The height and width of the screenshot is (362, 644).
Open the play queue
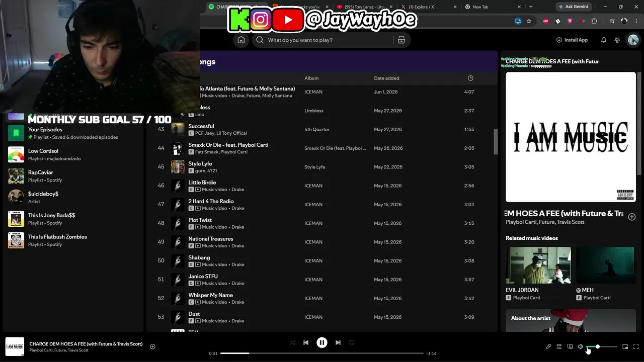coord(559,346)
